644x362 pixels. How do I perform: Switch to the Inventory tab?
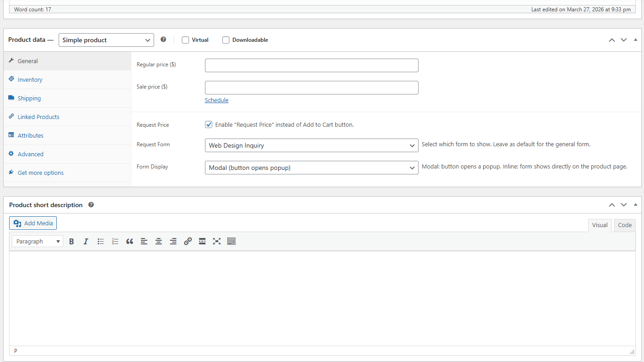click(x=30, y=79)
